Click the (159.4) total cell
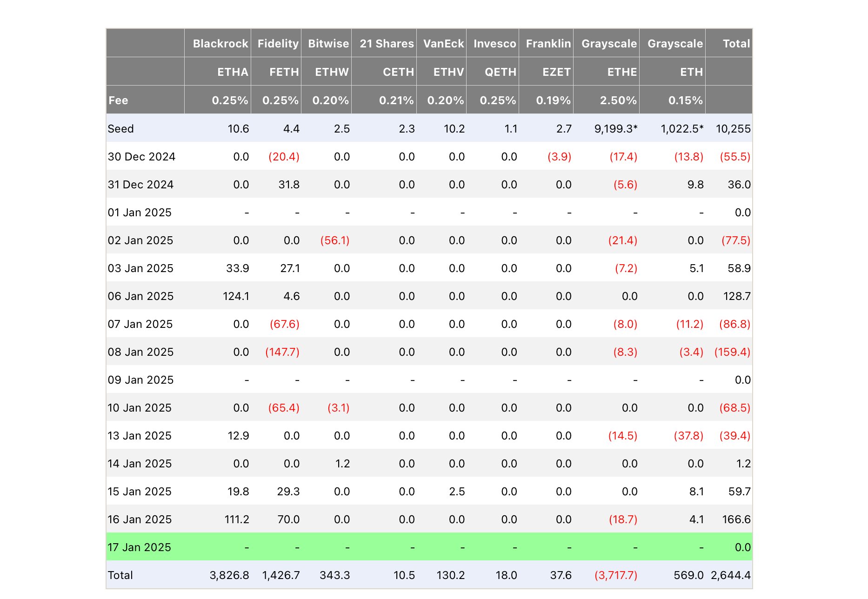The width and height of the screenshot is (868, 599). [732, 352]
